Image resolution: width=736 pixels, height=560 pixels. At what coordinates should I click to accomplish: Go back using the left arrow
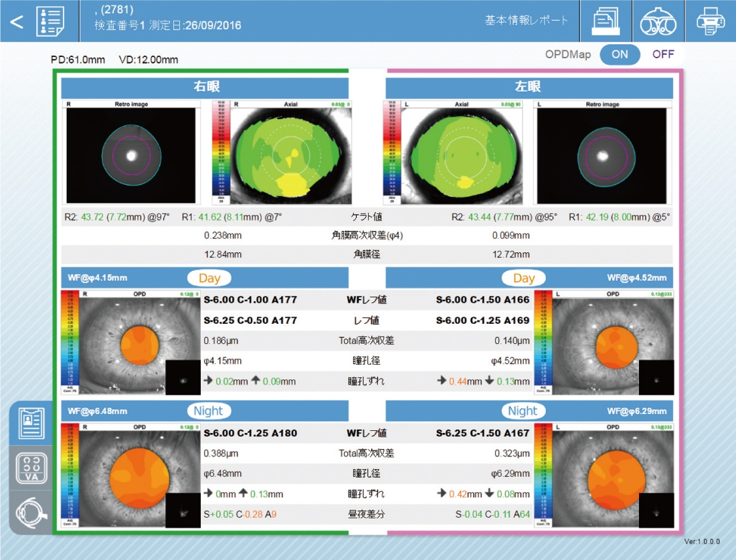[16, 21]
